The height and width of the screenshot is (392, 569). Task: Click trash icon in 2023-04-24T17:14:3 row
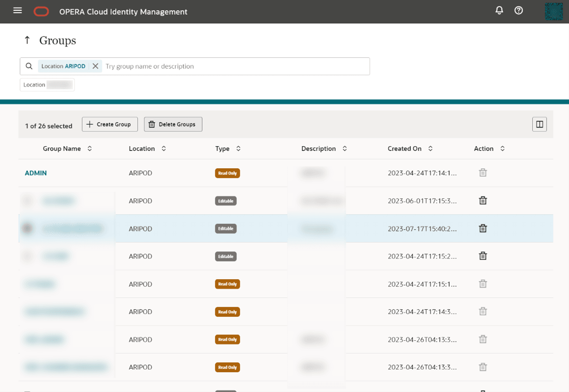pyautogui.click(x=483, y=311)
